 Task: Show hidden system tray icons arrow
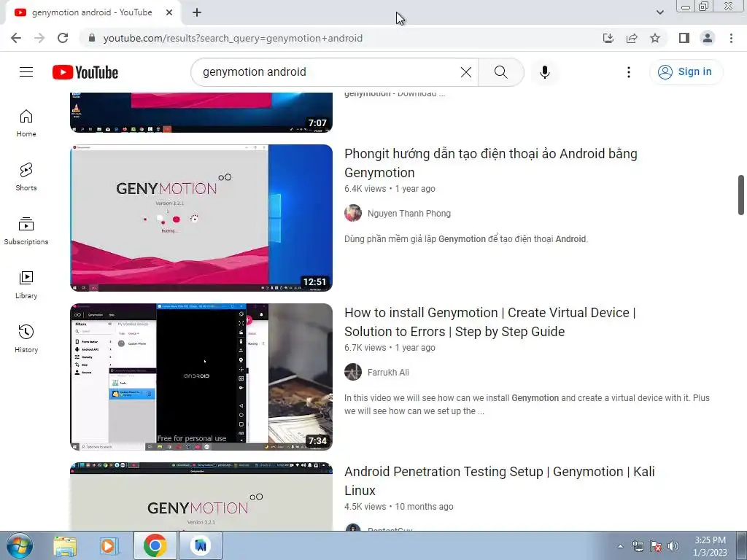(620, 546)
